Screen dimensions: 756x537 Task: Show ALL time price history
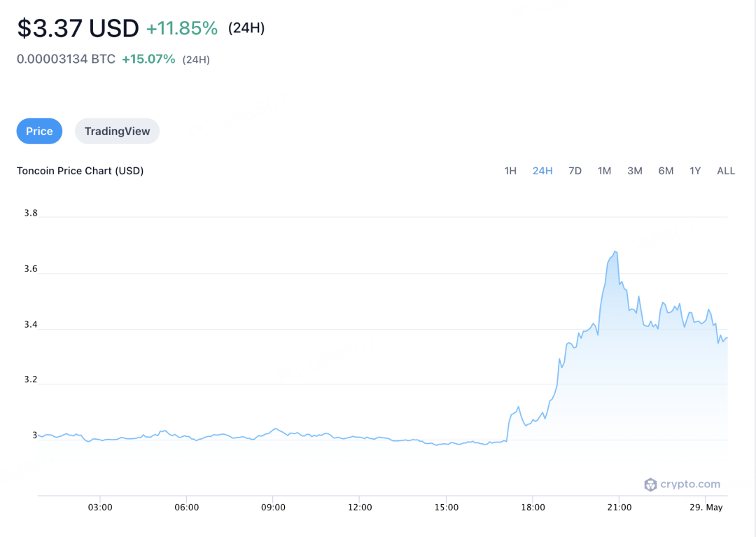coord(726,171)
